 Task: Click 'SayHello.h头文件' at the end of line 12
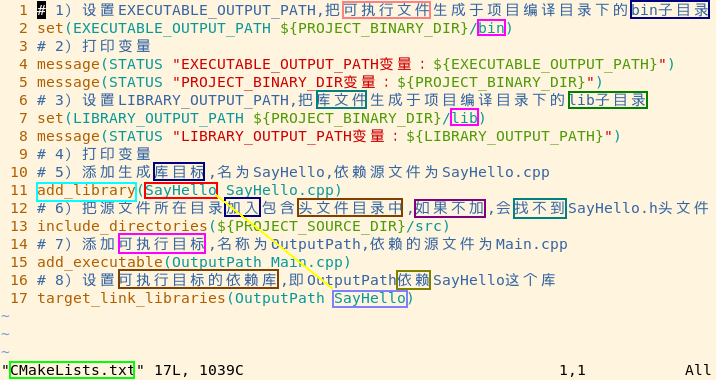[x=638, y=208]
